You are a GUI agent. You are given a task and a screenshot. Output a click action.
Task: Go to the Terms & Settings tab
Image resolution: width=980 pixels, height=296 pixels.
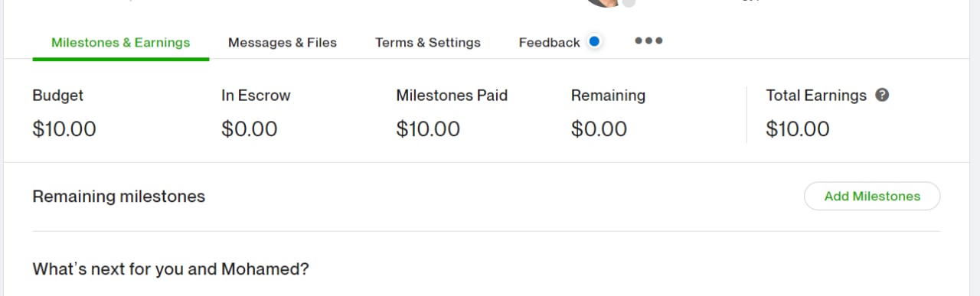point(428,43)
